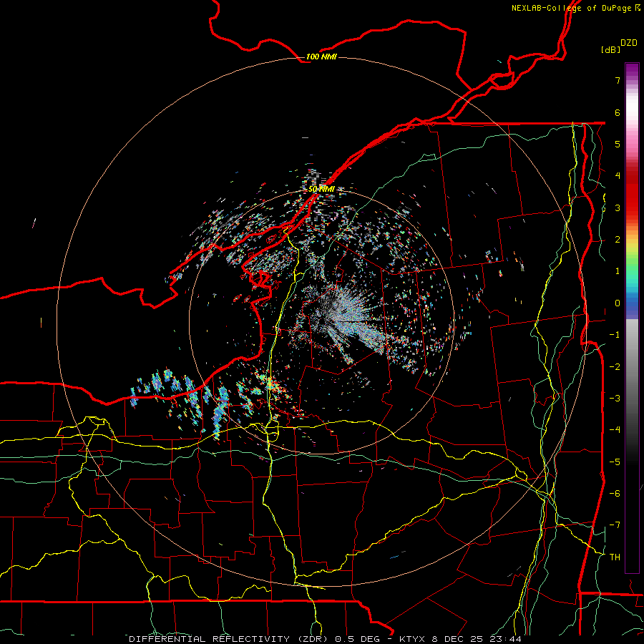Click the -5 value on the color scale
644x644 pixels.
click(x=615, y=462)
